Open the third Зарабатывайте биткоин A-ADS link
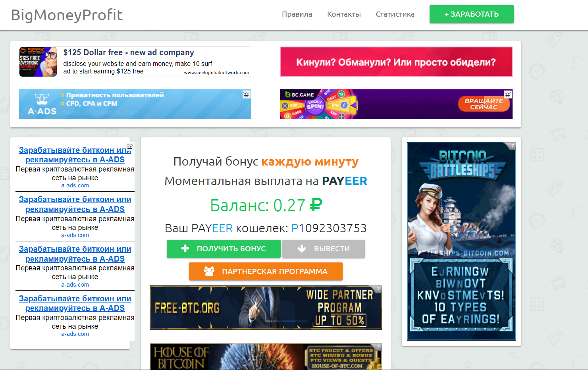The image size is (588, 370). (x=75, y=254)
